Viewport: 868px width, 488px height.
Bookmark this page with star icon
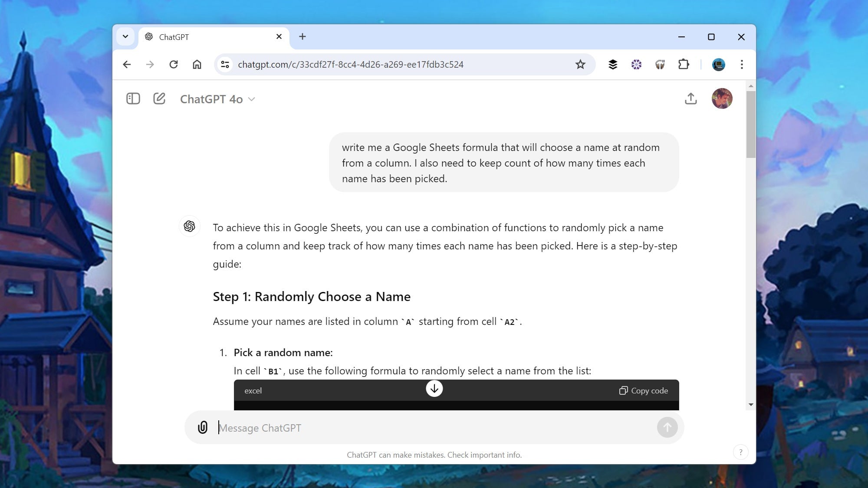coord(580,64)
